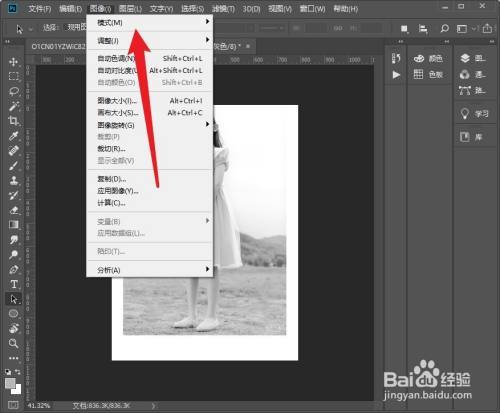
Task: Open the 滤镜(T) menu
Action: (x=223, y=9)
